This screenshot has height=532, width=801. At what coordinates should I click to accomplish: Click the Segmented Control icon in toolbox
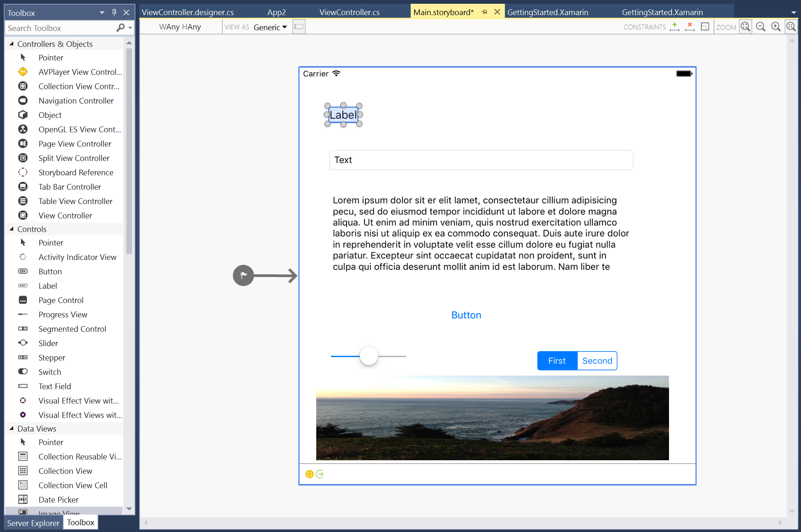click(x=23, y=329)
